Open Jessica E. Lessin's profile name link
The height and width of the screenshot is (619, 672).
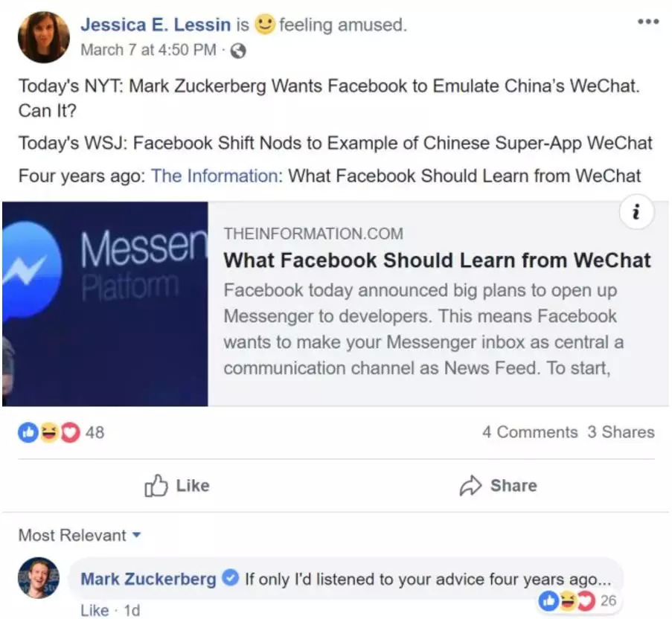(x=156, y=25)
